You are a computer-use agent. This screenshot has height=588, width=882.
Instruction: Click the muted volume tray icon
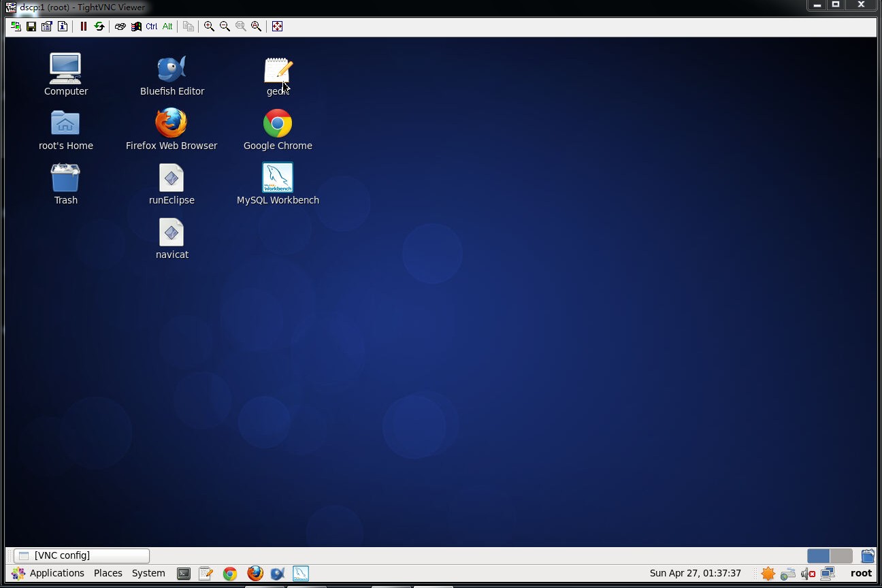[x=808, y=574]
